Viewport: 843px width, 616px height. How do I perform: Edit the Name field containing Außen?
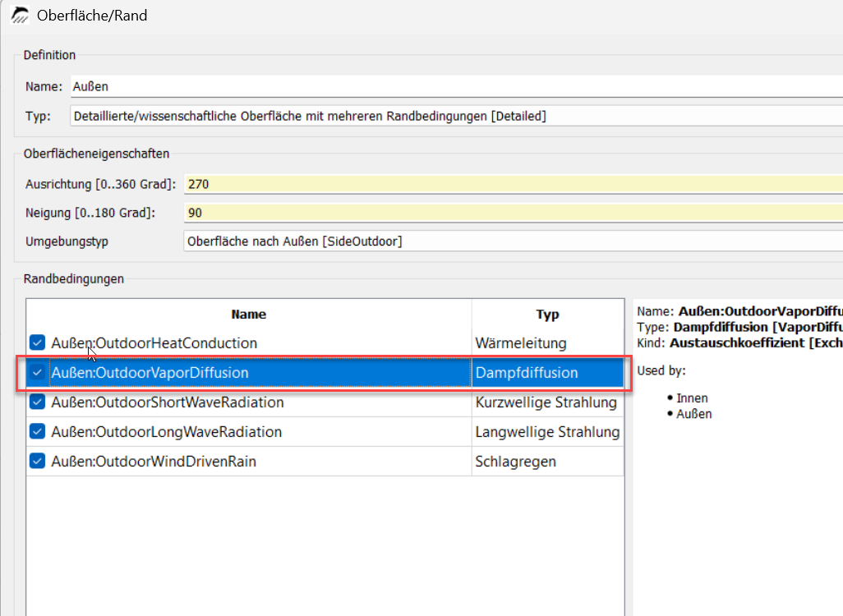(457, 86)
